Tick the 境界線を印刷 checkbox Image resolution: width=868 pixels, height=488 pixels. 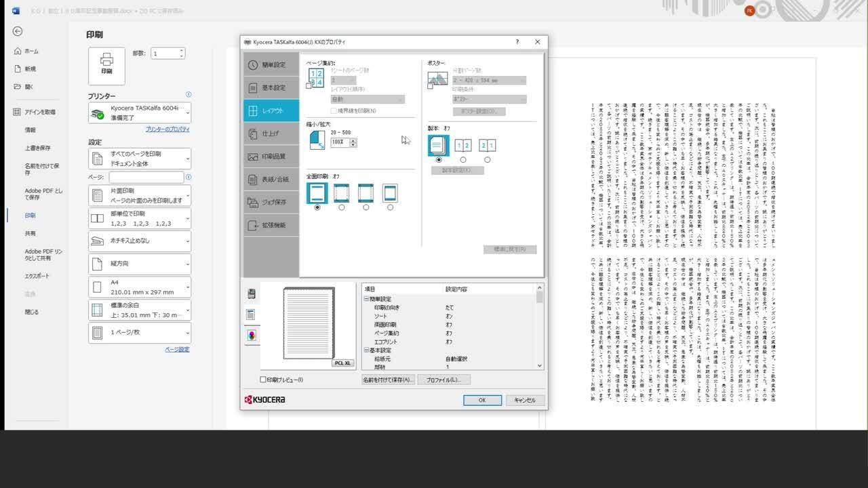pos(333,110)
